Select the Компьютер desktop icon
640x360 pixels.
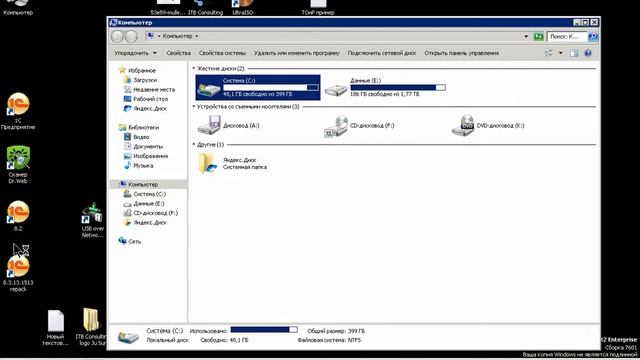pyautogui.click(x=18, y=8)
